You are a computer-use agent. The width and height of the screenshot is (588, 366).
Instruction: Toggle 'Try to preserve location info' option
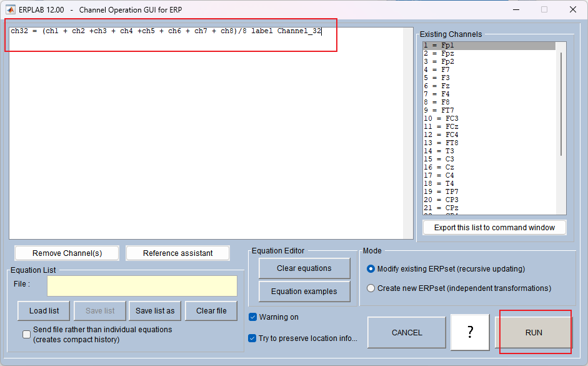[252, 337]
